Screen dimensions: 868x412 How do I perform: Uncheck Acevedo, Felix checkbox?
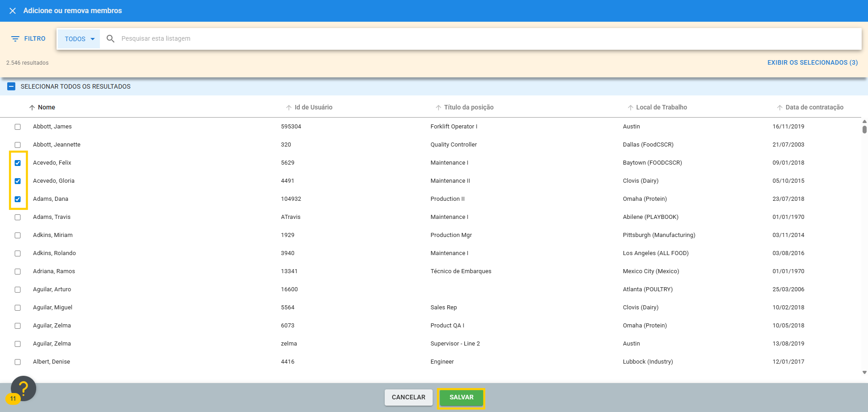point(18,163)
